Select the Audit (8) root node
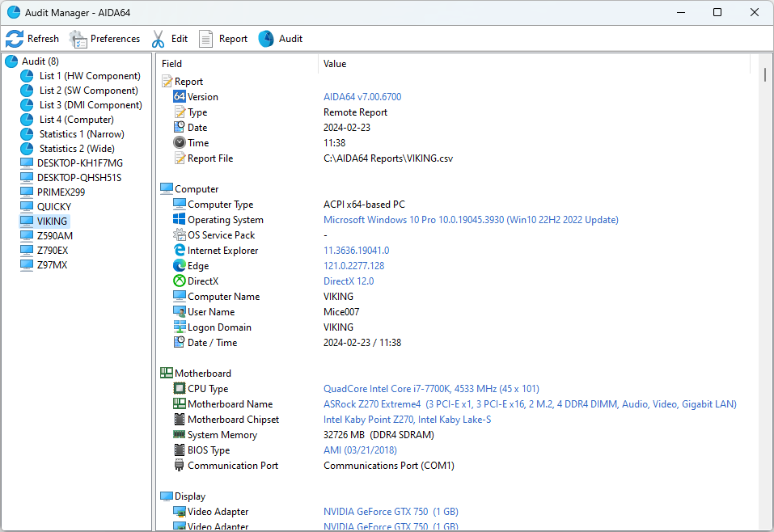Screen dimensions: 774x532 40,61
